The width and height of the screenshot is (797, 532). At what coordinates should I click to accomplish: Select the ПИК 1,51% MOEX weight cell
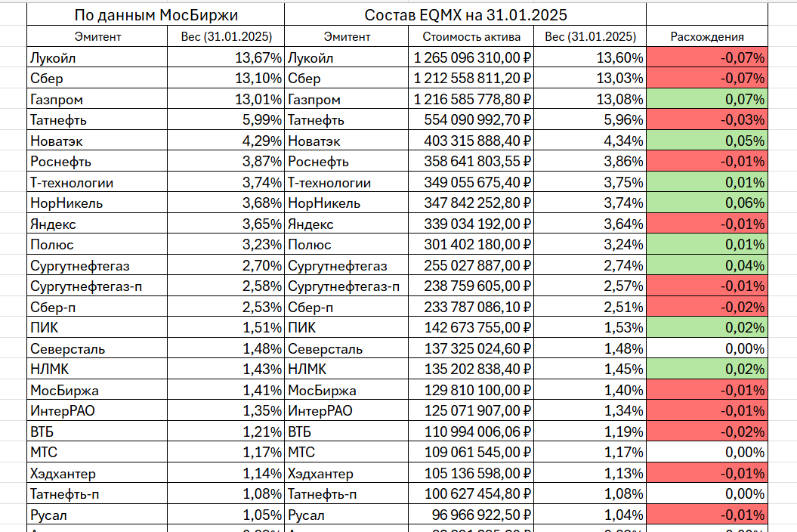(x=226, y=327)
